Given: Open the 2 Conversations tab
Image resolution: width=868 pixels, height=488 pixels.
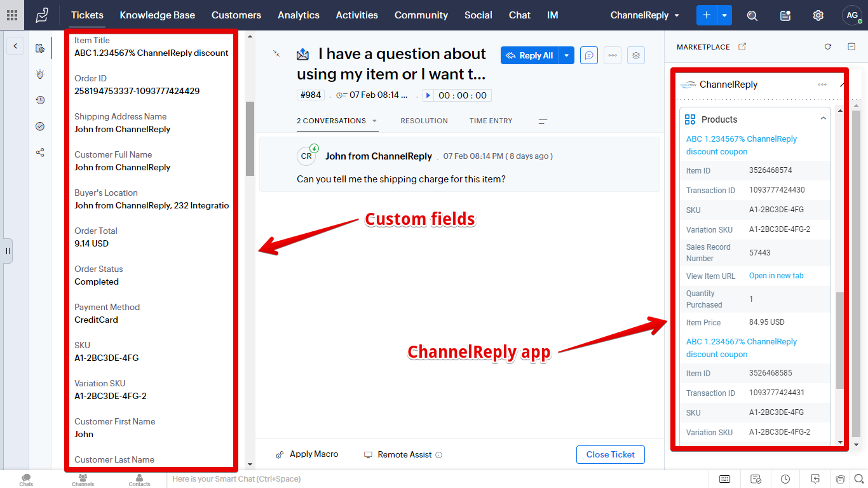Looking at the screenshot, I should pos(331,121).
